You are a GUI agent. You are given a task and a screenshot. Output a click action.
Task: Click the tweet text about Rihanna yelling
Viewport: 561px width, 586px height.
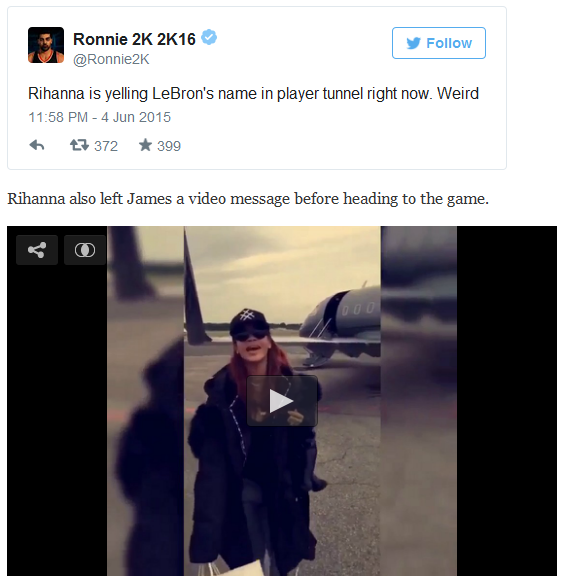[x=253, y=93]
